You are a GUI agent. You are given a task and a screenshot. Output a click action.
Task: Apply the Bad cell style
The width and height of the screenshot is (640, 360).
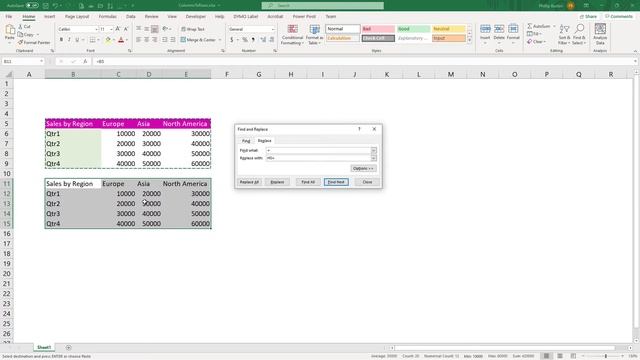(378, 29)
